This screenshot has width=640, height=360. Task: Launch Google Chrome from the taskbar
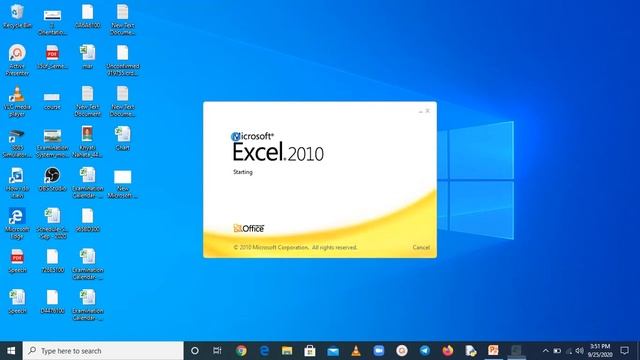[x=241, y=351]
